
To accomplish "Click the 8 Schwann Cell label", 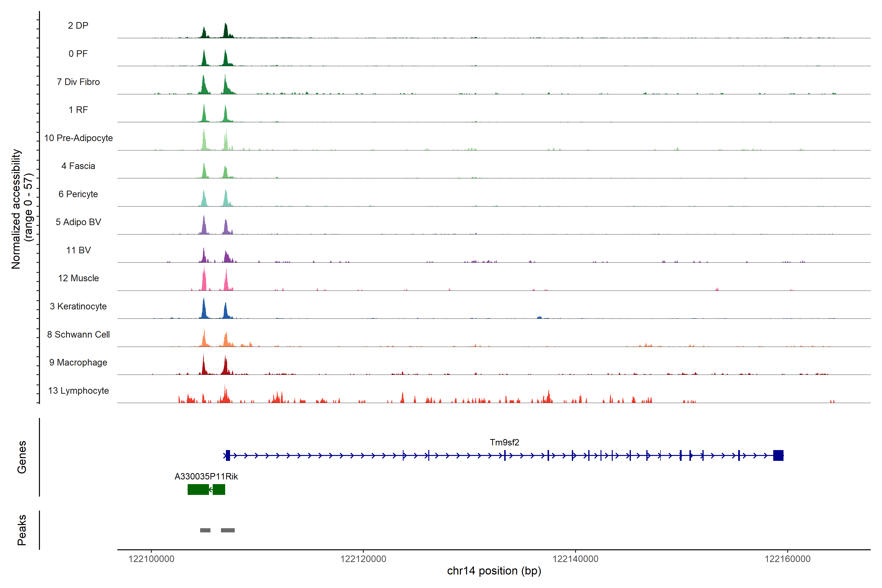I will click(x=78, y=334).
